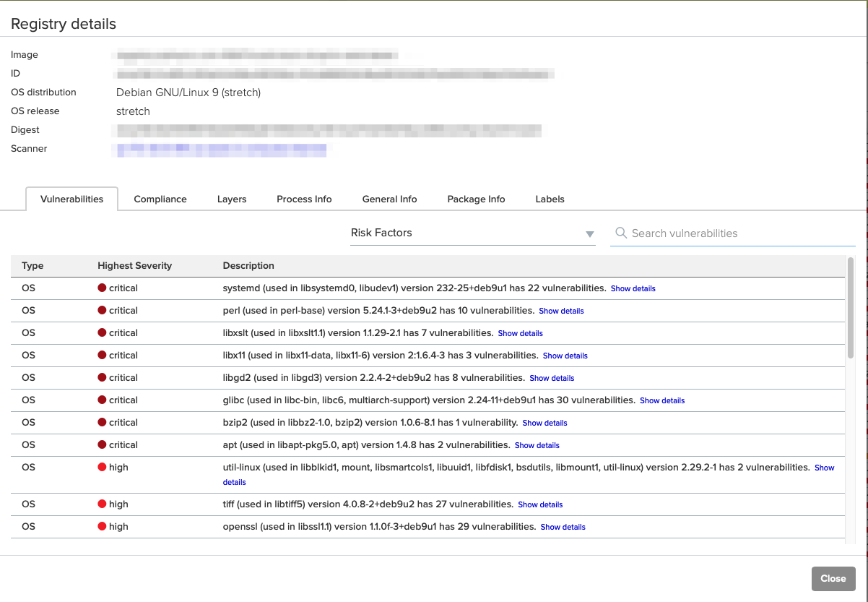The width and height of the screenshot is (868, 602).
Task: Click the search magnifier icon
Action: click(620, 233)
